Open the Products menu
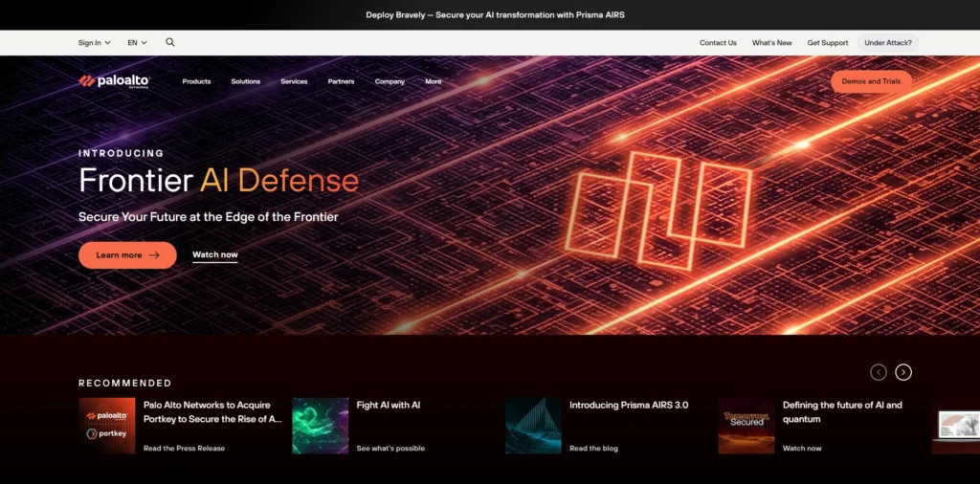The image size is (980, 484). click(196, 82)
